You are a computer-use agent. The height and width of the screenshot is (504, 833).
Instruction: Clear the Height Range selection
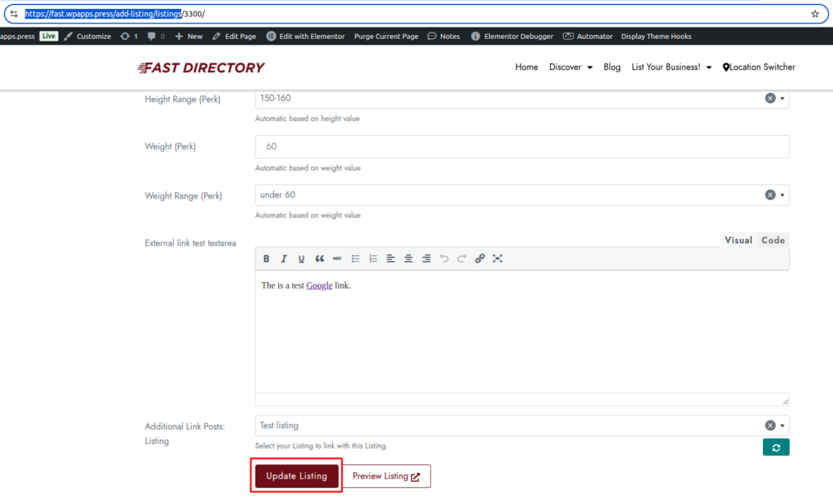click(x=770, y=98)
